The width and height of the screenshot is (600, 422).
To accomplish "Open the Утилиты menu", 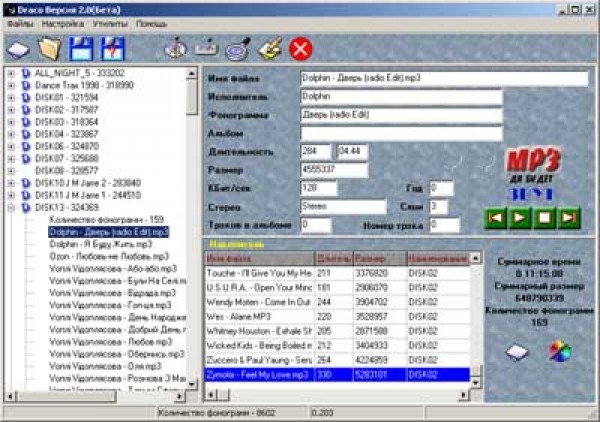I will [111, 22].
